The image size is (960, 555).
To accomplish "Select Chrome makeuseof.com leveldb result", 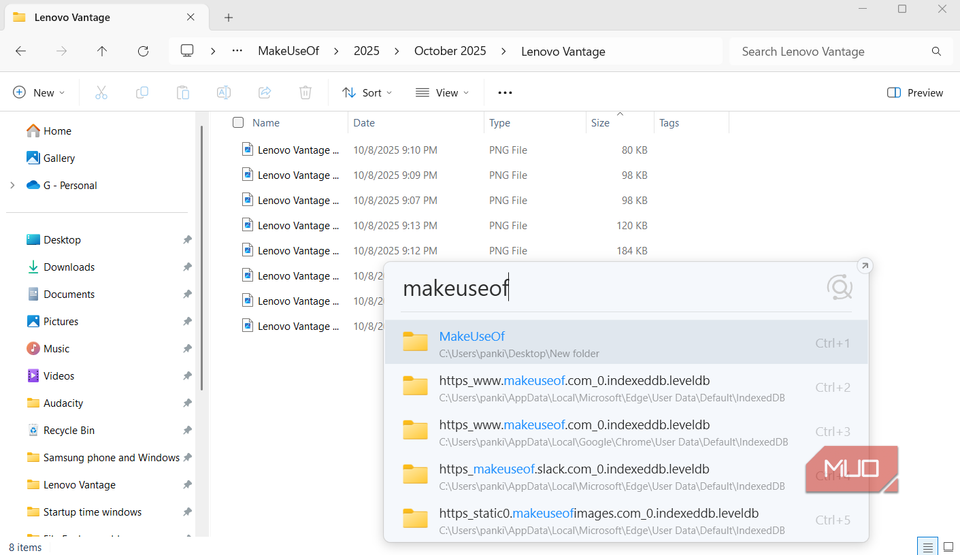I will tap(626, 431).
